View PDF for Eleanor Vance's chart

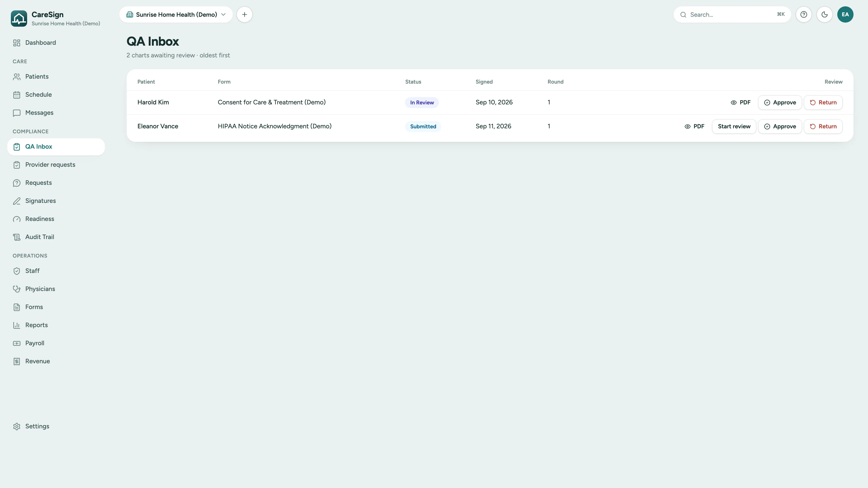(x=694, y=126)
